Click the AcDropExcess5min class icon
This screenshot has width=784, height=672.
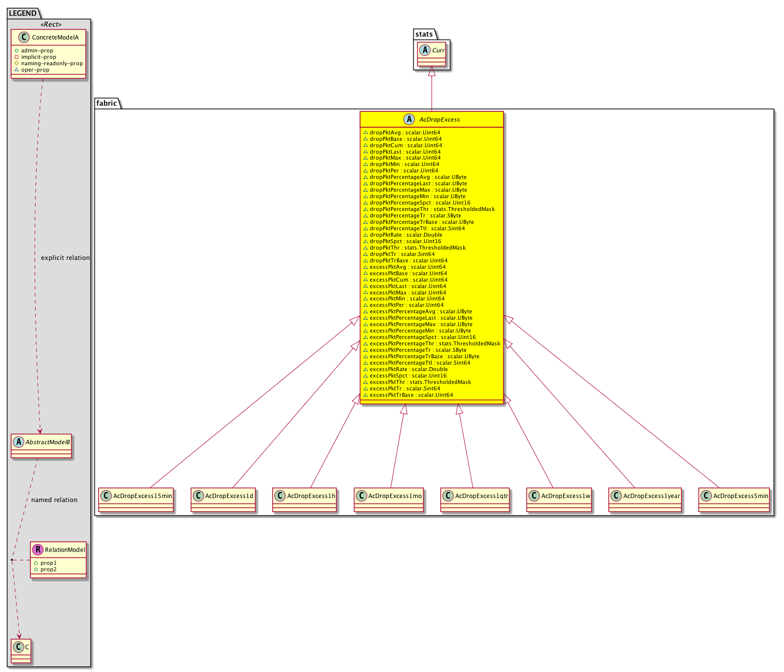pyautogui.click(x=706, y=496)
